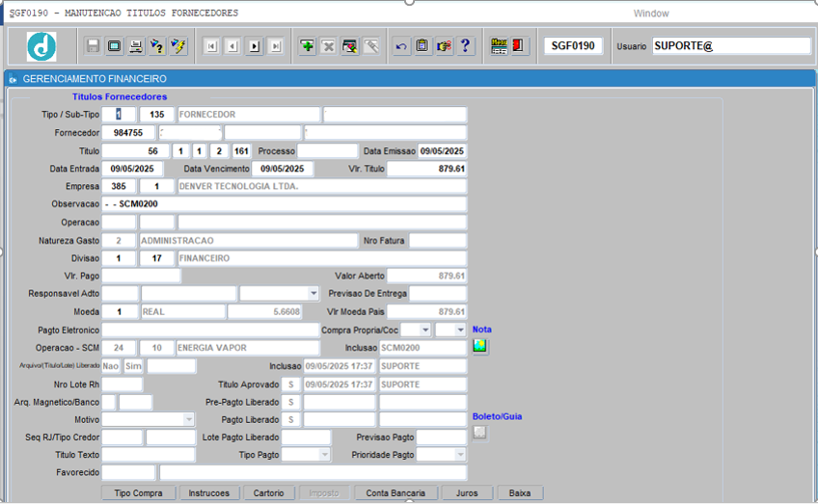Expand the Tipo Pagto dropdown
Viewport: 818px width, 504px height.
[324, 455]
